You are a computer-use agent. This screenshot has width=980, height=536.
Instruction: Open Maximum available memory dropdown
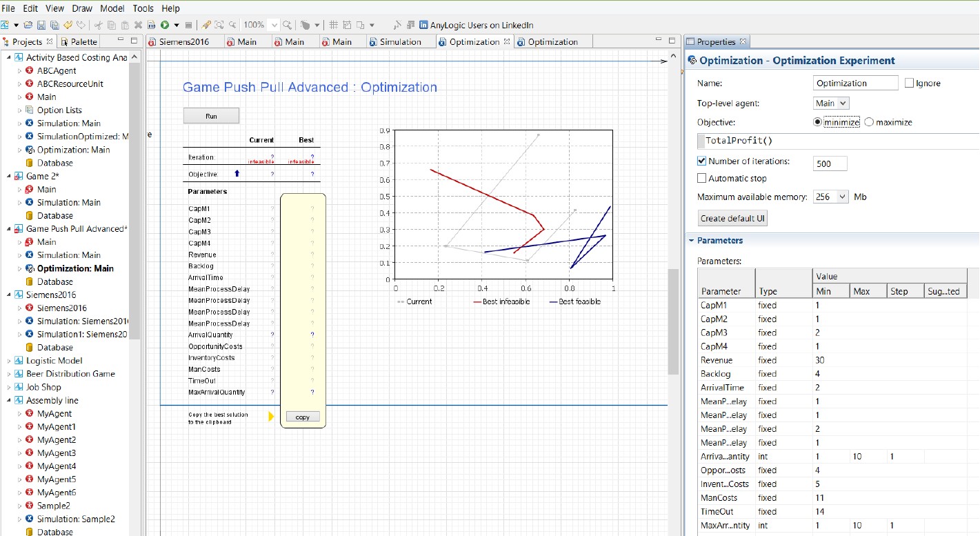point(831,197)
